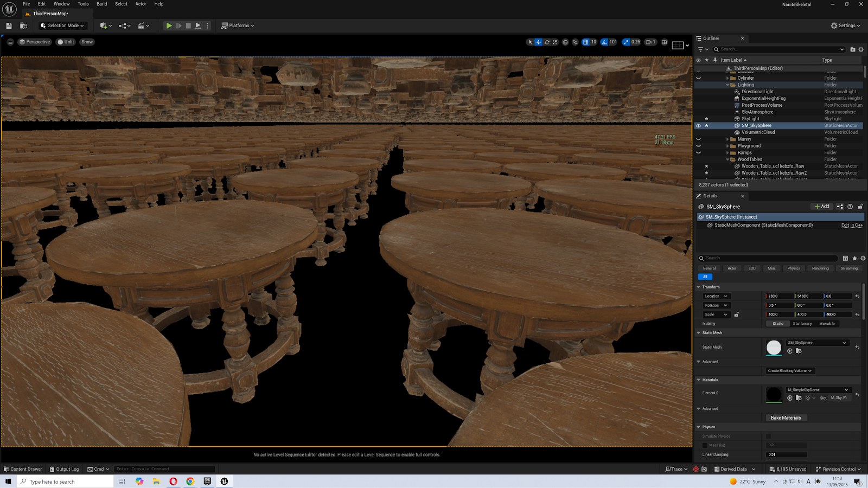Click Revision Control button
868x488 pixels.
tap(838, 469)
